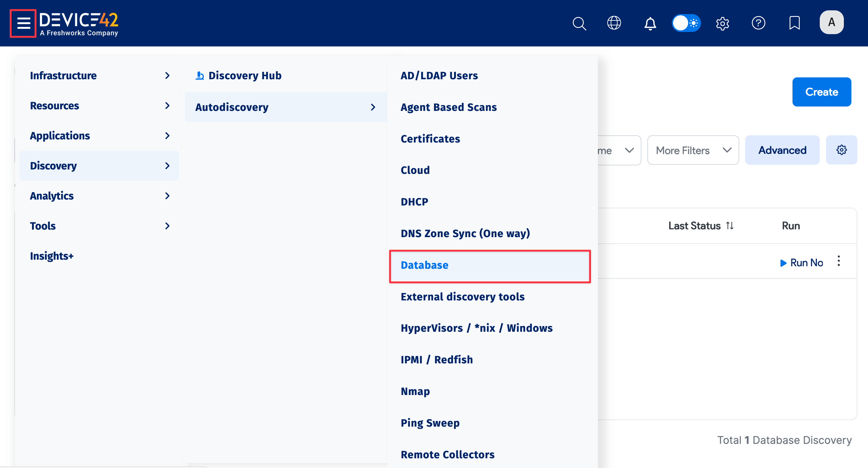
Task: Select Database from the Autodiscovery menu
Action: [425, 266]
